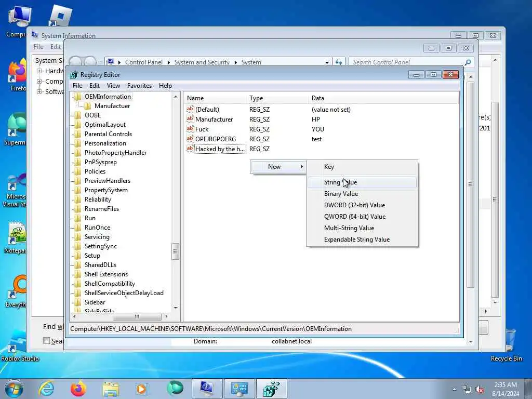This screenshot has height=399, width=532.
Task: Open the Recycle Bin desktop icon
Action: point(510,340)
